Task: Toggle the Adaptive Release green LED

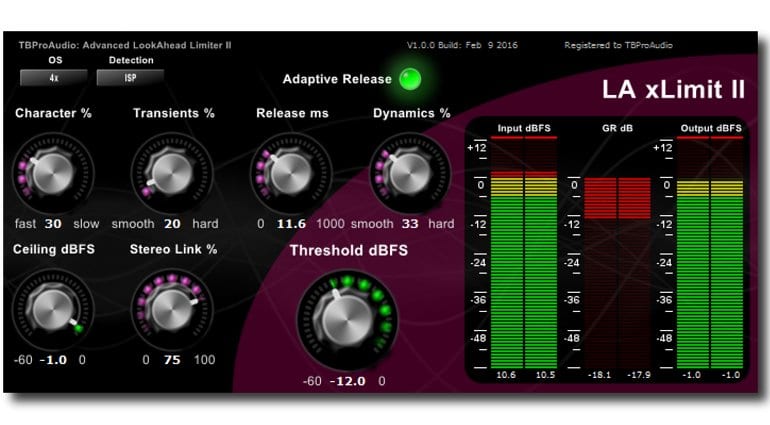Action: pyautogui.click(x=410, y=79)
